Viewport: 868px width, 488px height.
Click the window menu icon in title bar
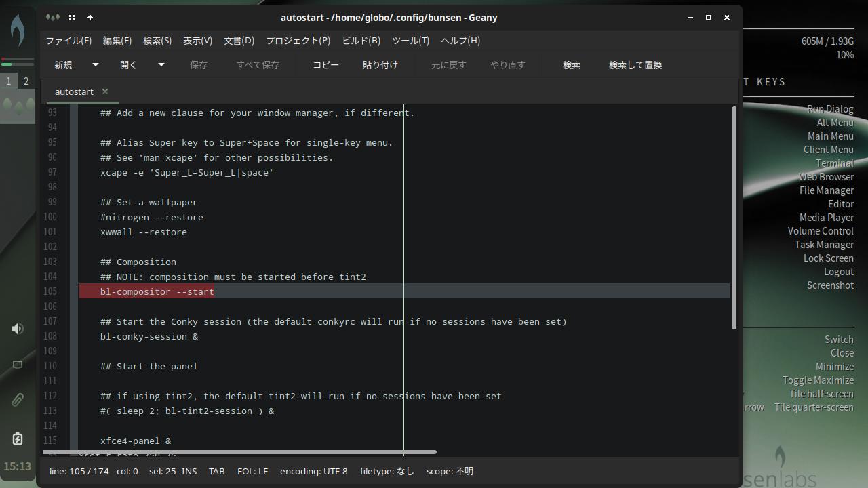(x=53, y=18)
